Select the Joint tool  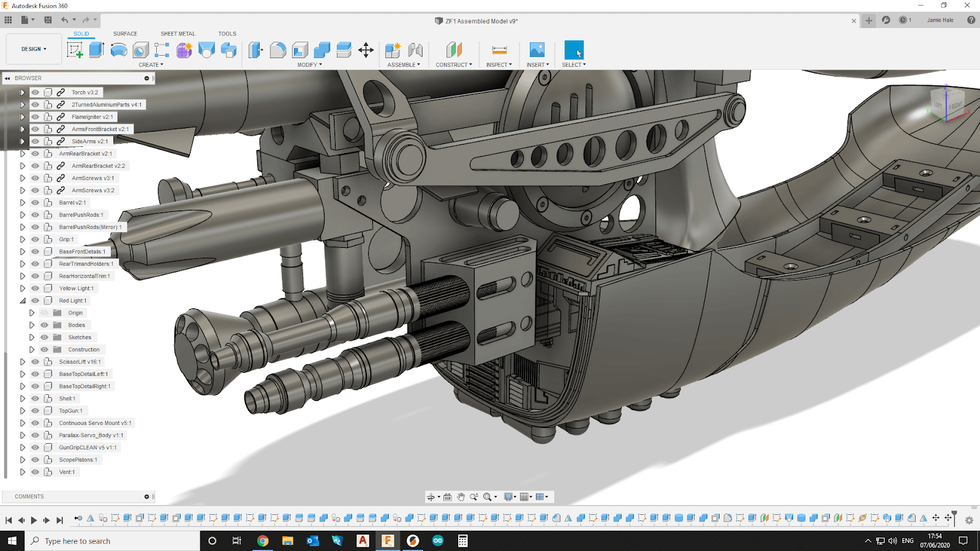(415, 50)
